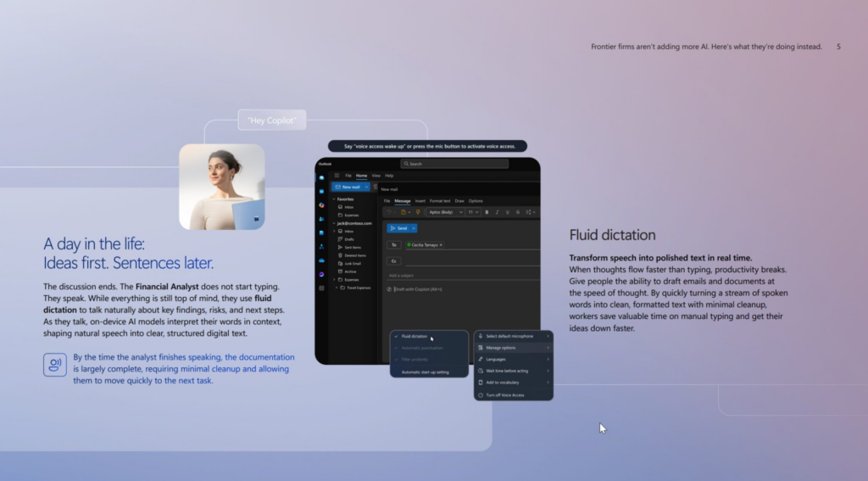The height and width of the screenshot is (481, 868).
Task: Toggle Underline formatting in the message toolbar
Action: click(507, 212)
